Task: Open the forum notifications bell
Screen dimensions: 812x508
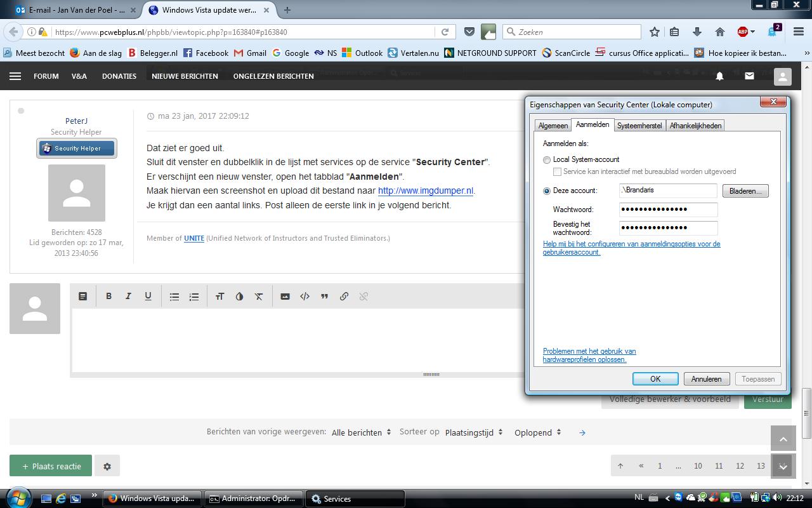Action: click(719, 76)
